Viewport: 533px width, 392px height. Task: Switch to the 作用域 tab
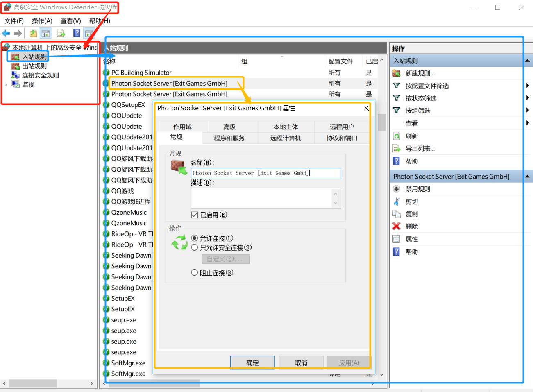(x=182, y=127)
